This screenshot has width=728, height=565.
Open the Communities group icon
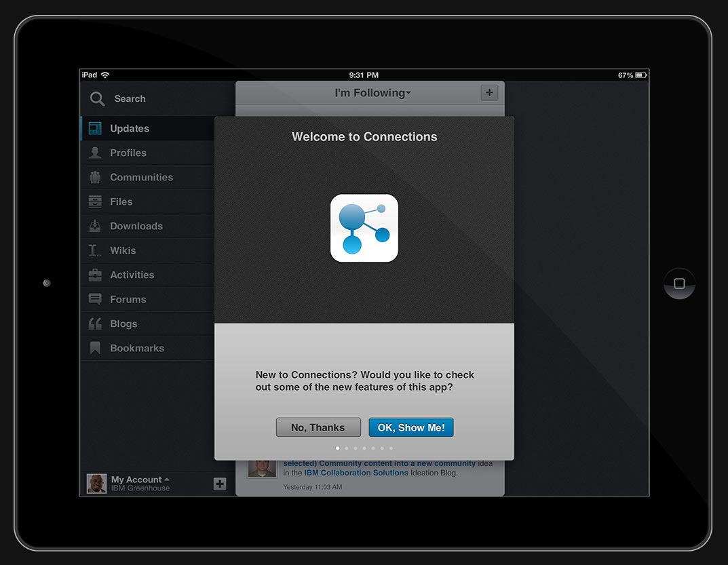point(95,178)
